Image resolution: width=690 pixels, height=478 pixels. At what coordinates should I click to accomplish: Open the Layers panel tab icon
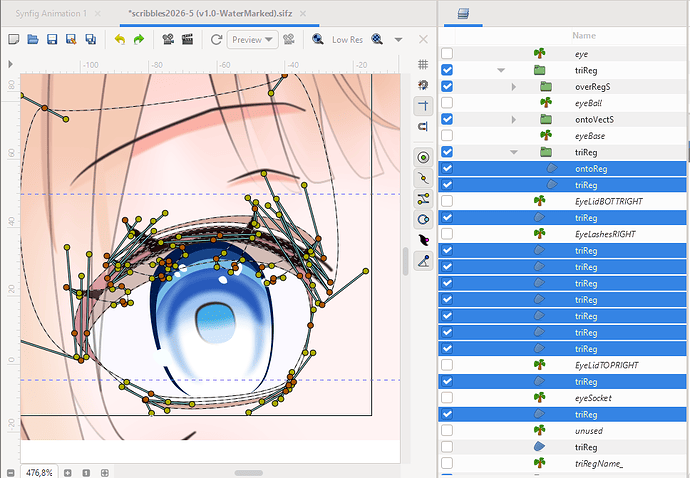pos(463,14)
